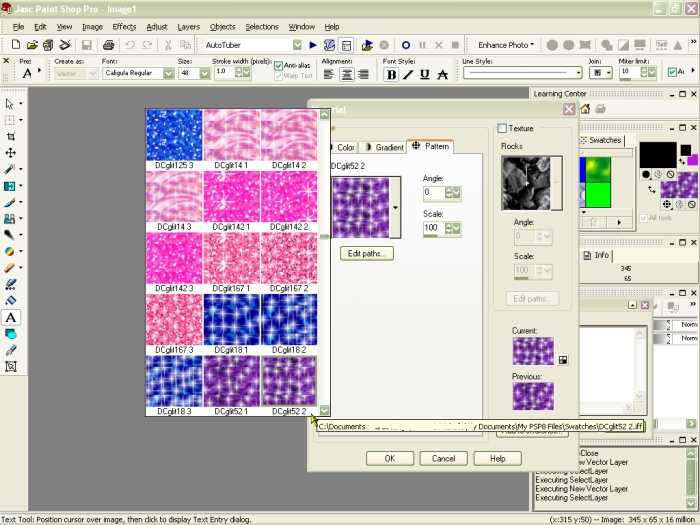Open the Swatches tab
Viewport: 700px width, 525px height.
click(x=600, y=140)
